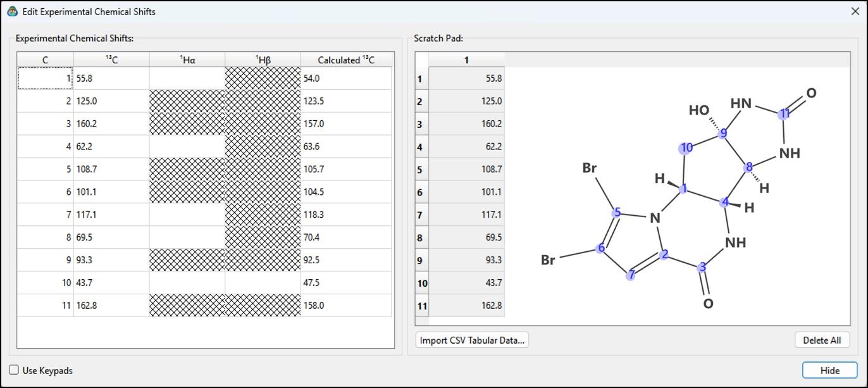
Task: Click calculated shift value 63.6
Action: click(346, 147)
